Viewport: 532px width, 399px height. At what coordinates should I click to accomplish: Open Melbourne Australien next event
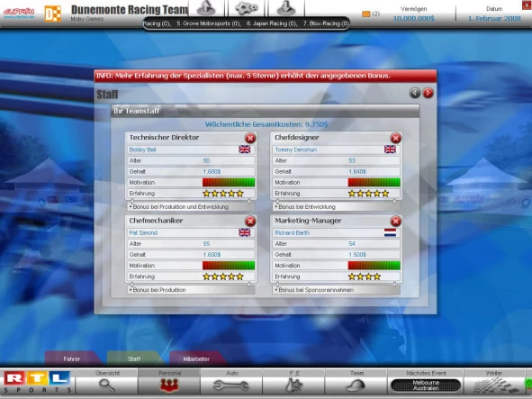pos(426,385)
